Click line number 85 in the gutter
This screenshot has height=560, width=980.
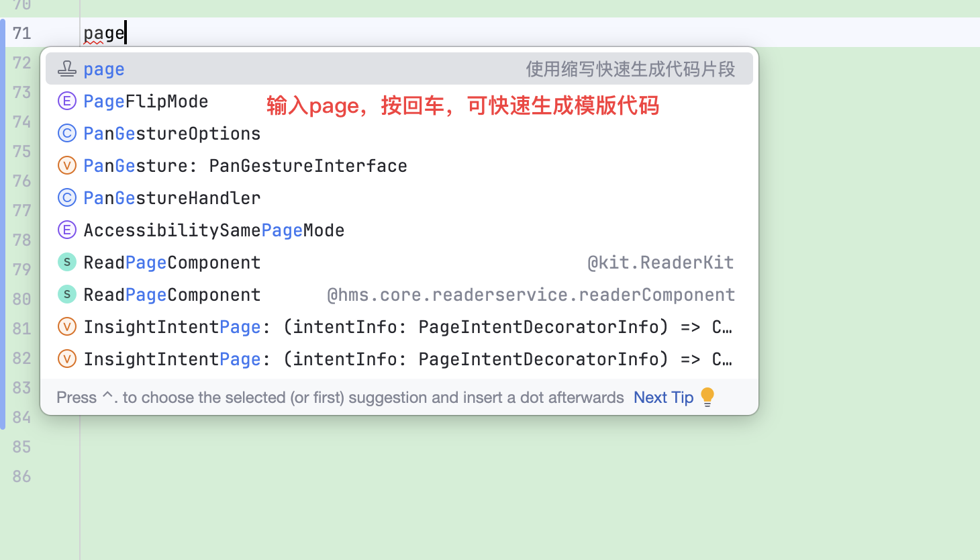pyautogui.click(x=21, y=447)
